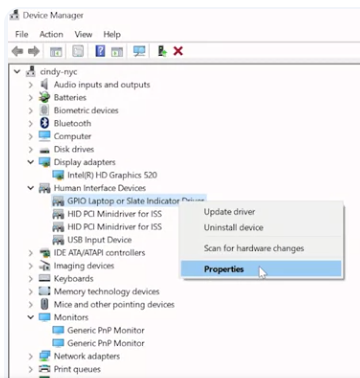Click the Bluetooth category icon

44,123
